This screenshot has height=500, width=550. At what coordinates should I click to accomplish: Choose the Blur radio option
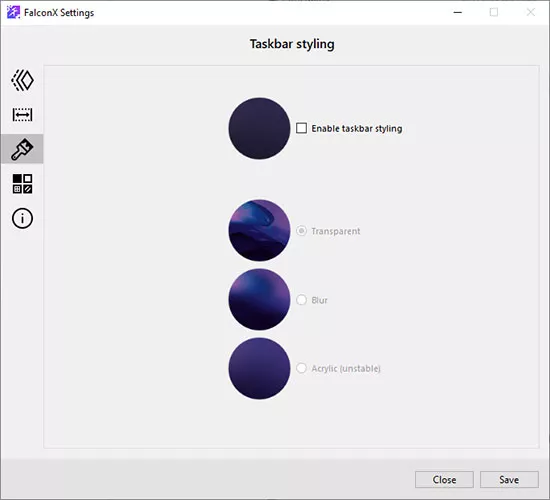pos(301,300)
